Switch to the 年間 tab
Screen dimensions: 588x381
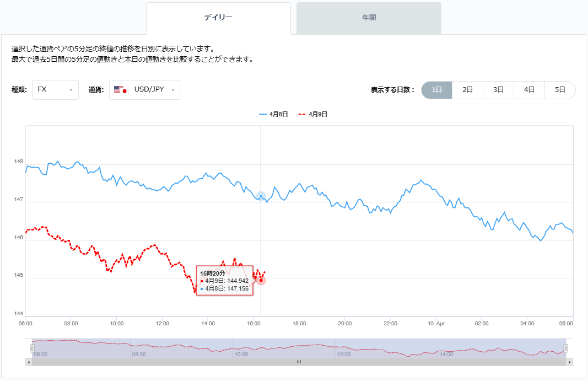coord(369,18)
